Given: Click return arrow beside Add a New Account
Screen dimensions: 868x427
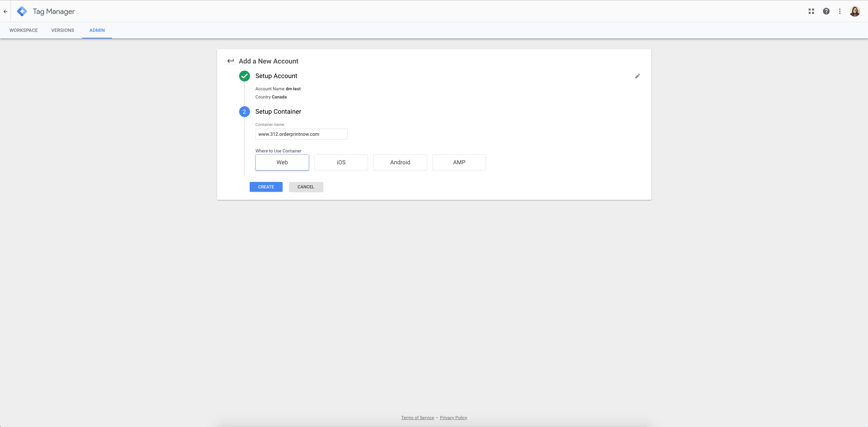Looking at the screenshot, I should tap(231, 61).
